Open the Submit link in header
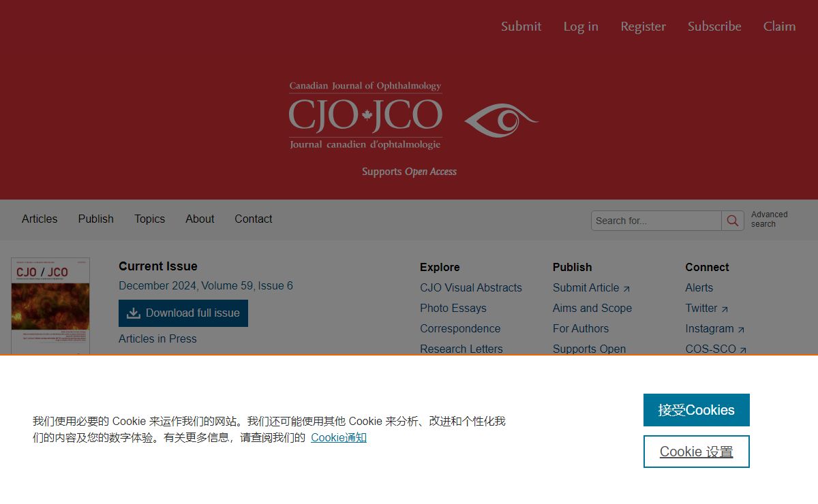The image size is (818, 504). click(521, 27)
